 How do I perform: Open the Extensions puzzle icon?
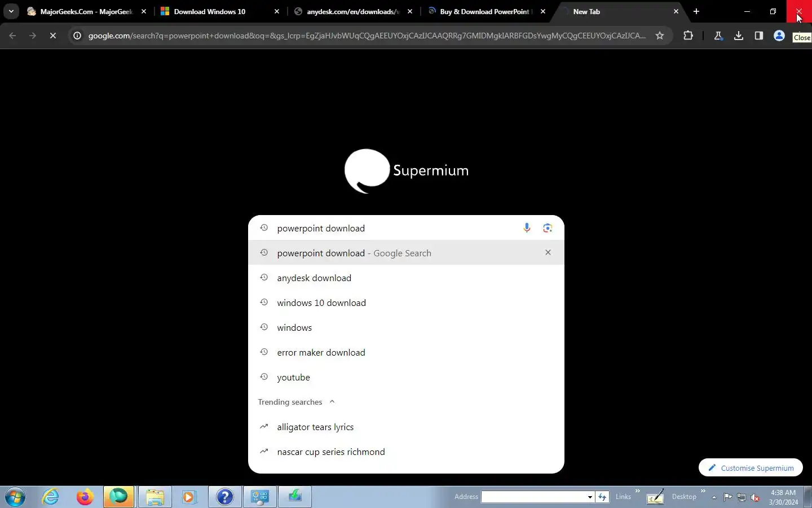point(688,36)
